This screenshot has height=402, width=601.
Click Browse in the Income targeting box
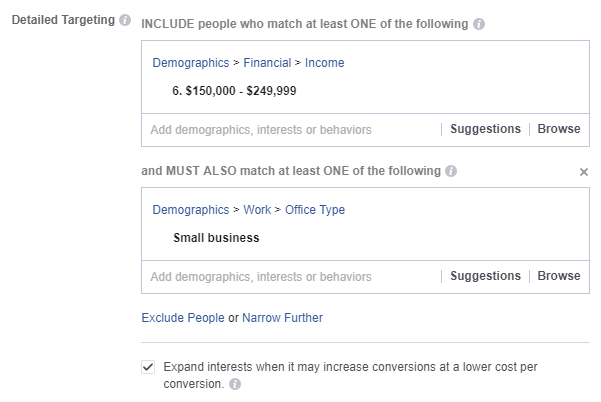[x=559, y=129]
